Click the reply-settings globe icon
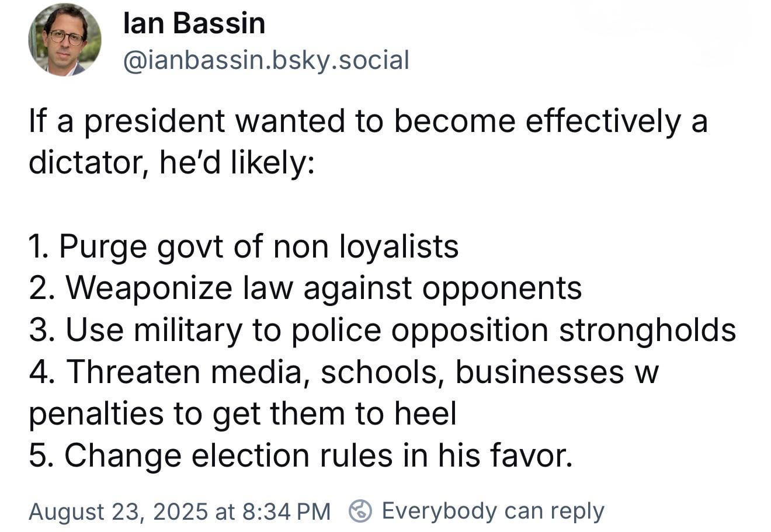Screen dimensions: 771x532 360,511
